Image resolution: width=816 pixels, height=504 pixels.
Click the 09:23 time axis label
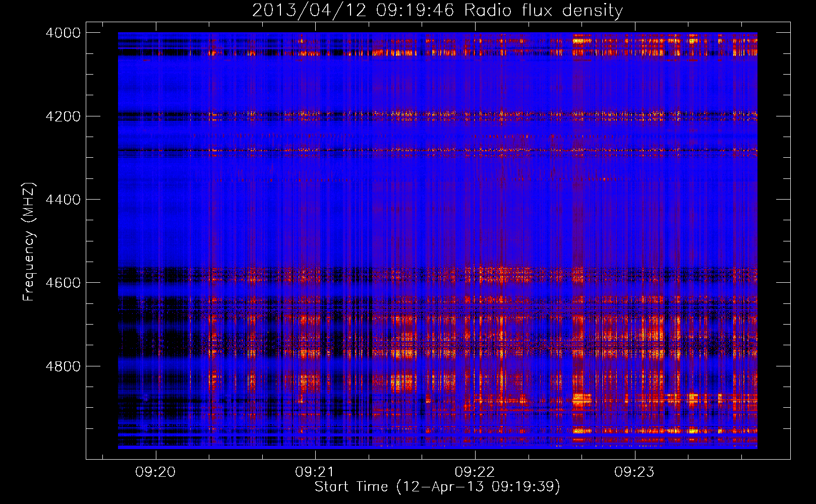(x=634, y=472)
